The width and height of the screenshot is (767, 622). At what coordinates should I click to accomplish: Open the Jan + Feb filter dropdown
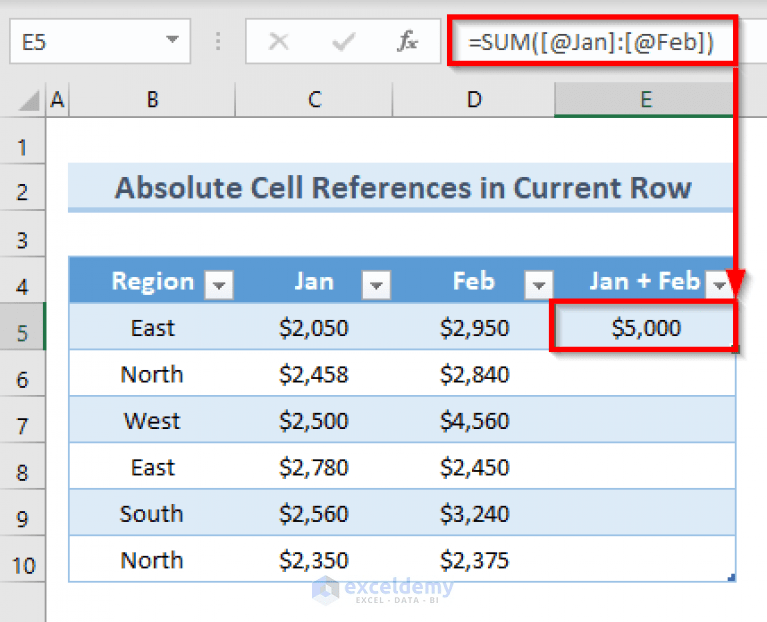[719, 285]
